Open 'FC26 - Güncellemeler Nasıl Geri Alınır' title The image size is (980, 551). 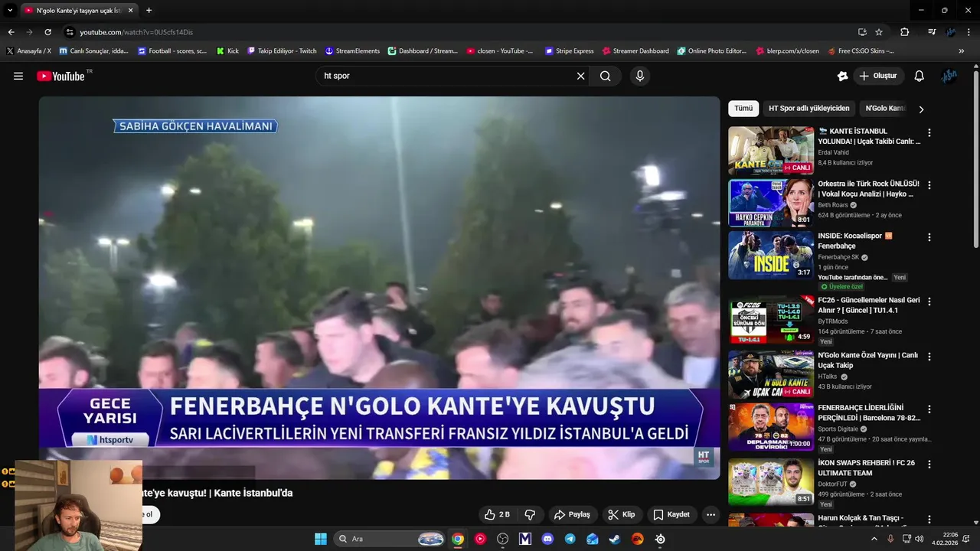pyautogui.click(x=869, y=305)
